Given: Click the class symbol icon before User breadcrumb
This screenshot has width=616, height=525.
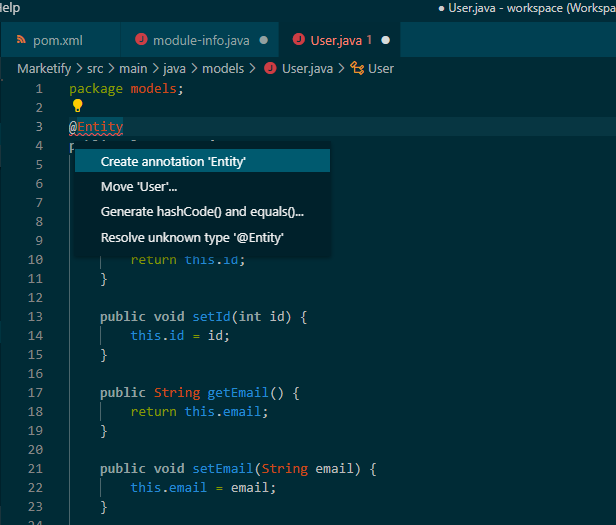Looking at the screenshot, I should click(x=357, y=68).
